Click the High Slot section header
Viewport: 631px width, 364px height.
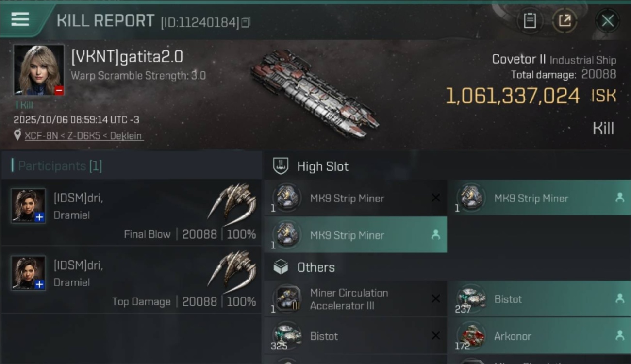pyautogui.click(x=323, y=166)
